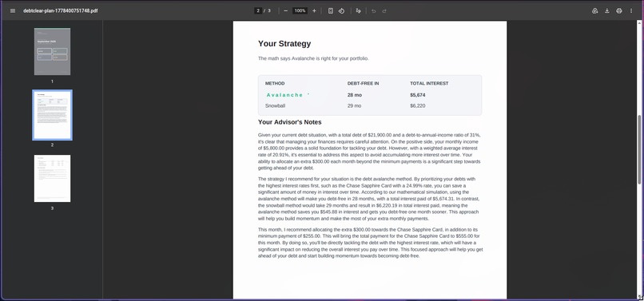Click the "29 mo" table cell
644x301 pixels.
pos(355,105)
